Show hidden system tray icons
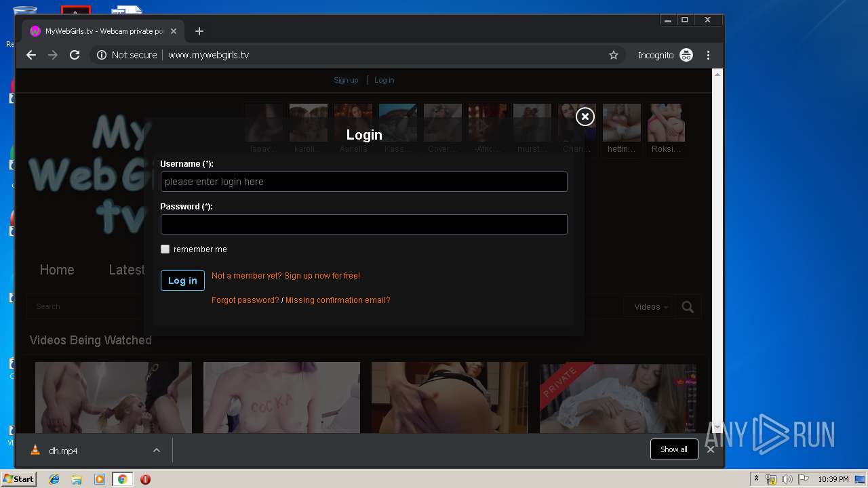Screen dimensions: 868x488 [x=756, y=479]
